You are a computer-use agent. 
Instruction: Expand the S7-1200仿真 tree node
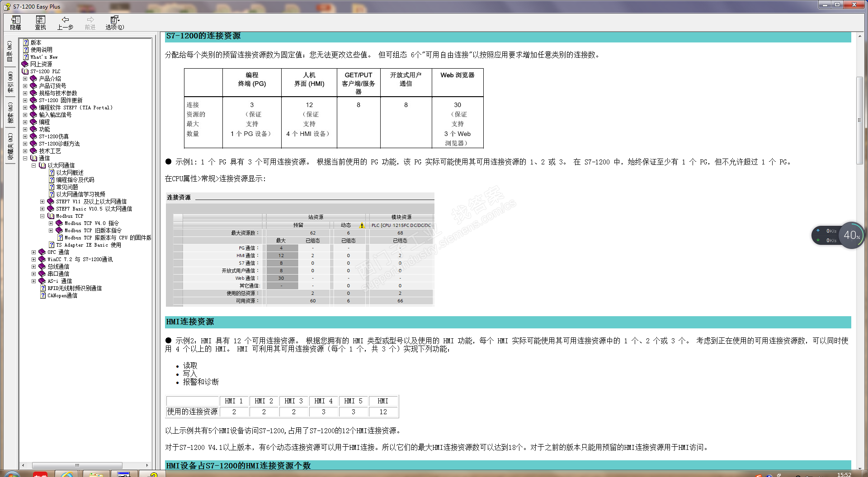pos(25,136)
